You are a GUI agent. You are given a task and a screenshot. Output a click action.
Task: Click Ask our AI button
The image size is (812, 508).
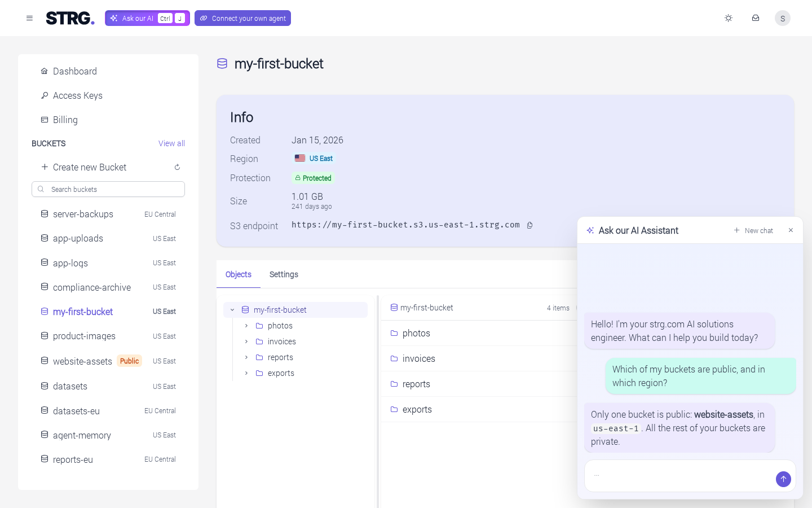click(x=147, y=18)
